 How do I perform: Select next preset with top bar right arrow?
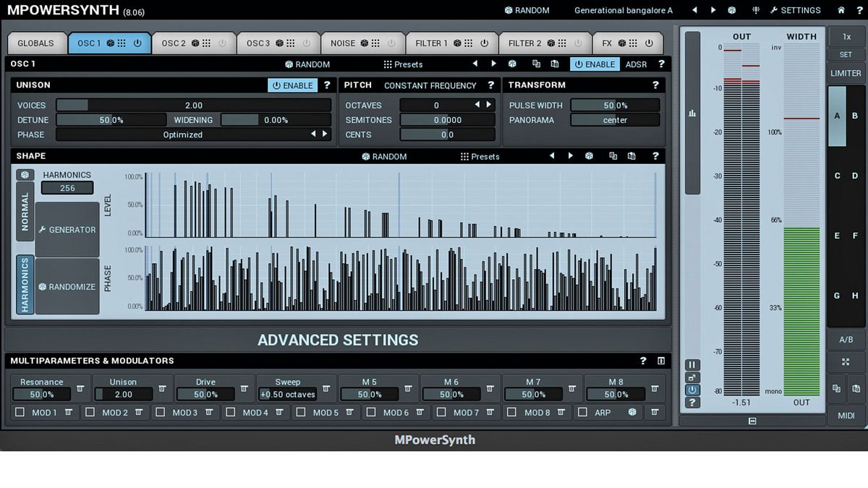[x=713, y=10]
